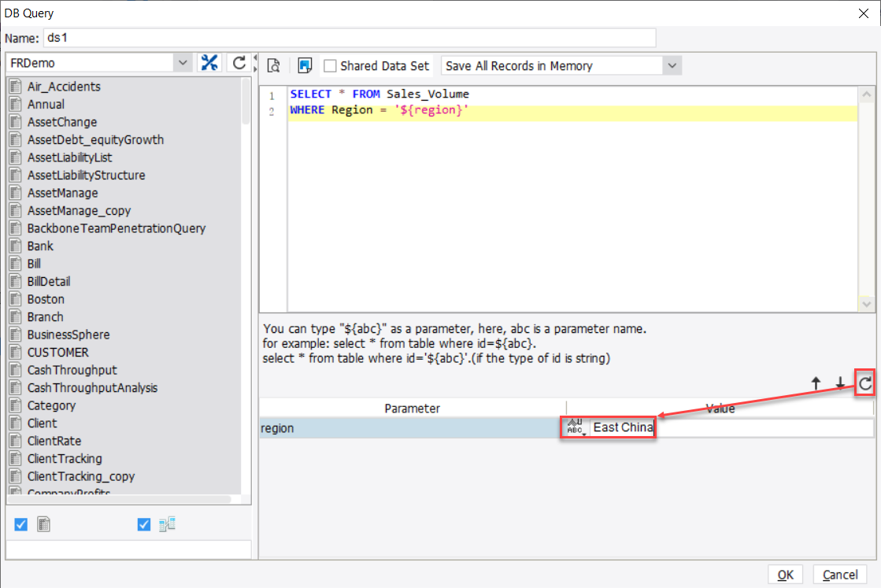
Task: Enable the Shared Data Set checkbox
Action: [x=330, y=65]
